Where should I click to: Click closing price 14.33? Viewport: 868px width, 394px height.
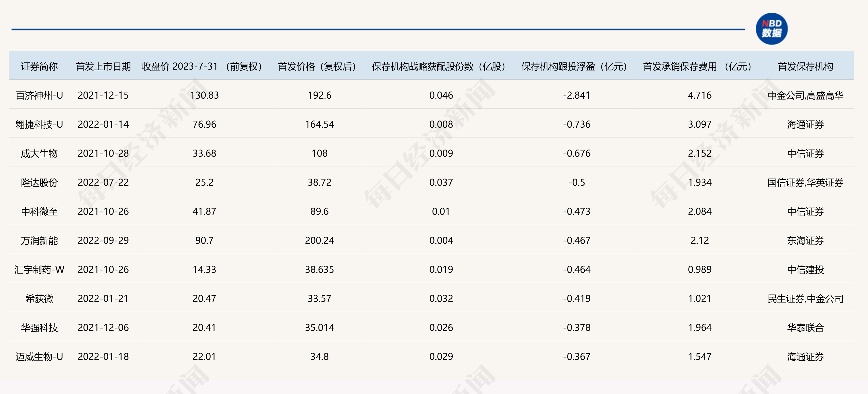click(204, 269)
